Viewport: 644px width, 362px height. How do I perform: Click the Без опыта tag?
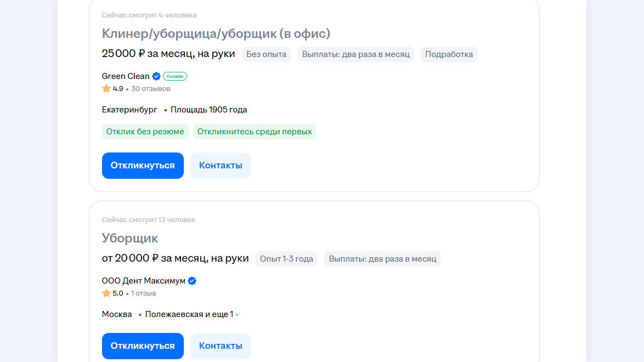266,54
